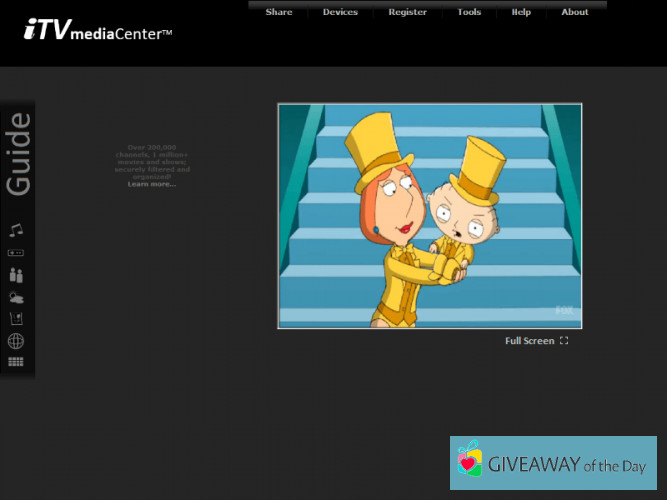The width and height of the screenshot is (667, 500).
Task: Select the cassette tape icon in sidebar
Action: (x=16, y=253)
